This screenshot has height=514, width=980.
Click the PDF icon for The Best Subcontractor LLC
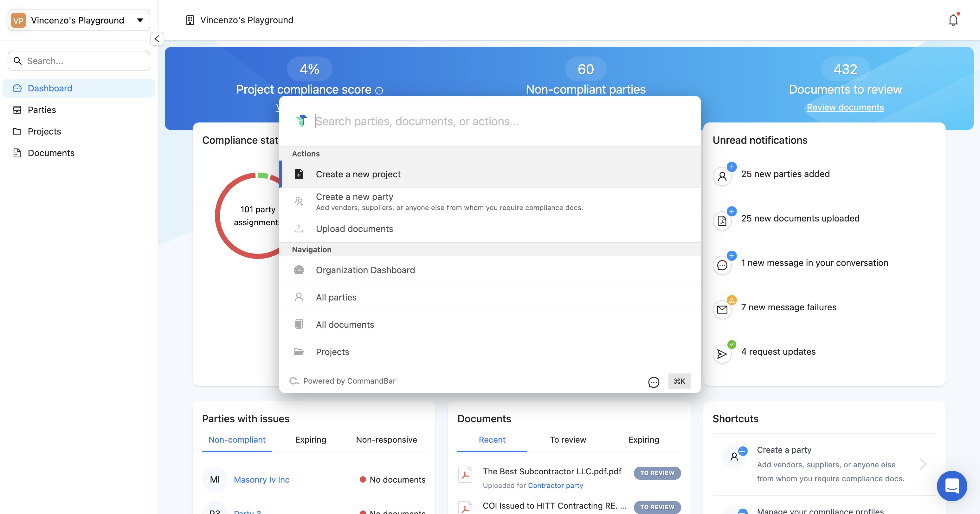pyautogui.click(x=465, y=474)
